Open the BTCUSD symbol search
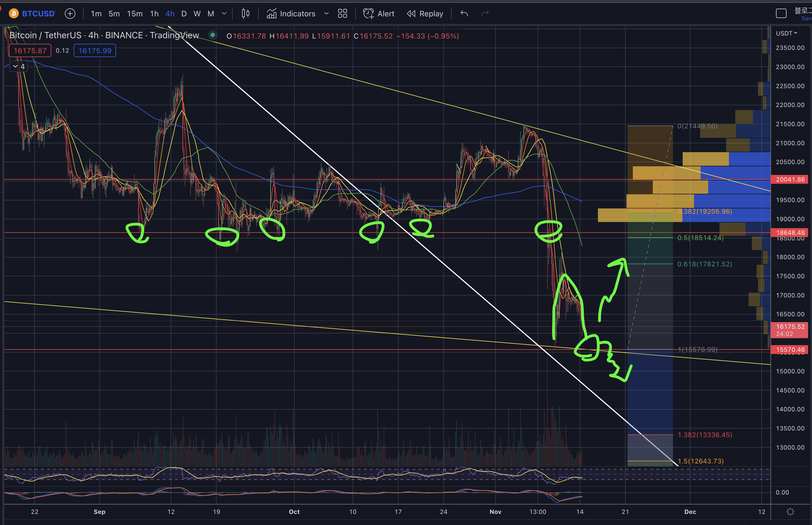Viewport: 812px width, 525px height. click(x=38, y=14)
